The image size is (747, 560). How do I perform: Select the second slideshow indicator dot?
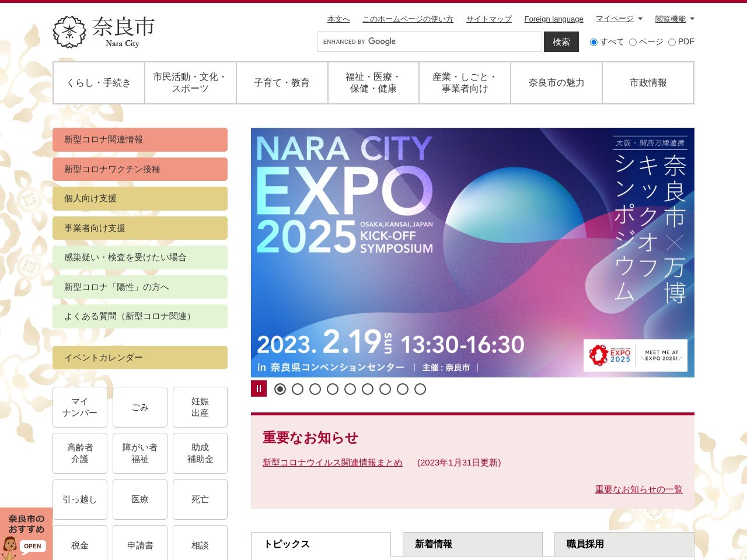(298, 389)
